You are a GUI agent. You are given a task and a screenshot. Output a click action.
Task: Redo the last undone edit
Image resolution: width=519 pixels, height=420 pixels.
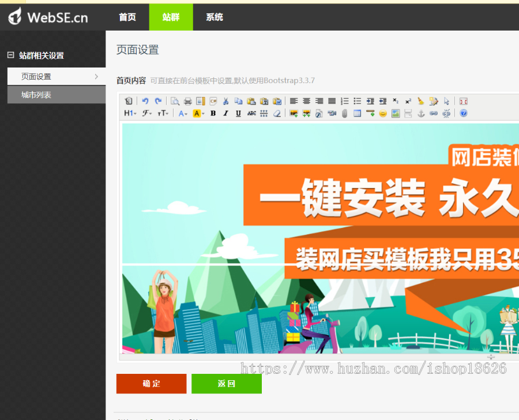coord(158,101)
